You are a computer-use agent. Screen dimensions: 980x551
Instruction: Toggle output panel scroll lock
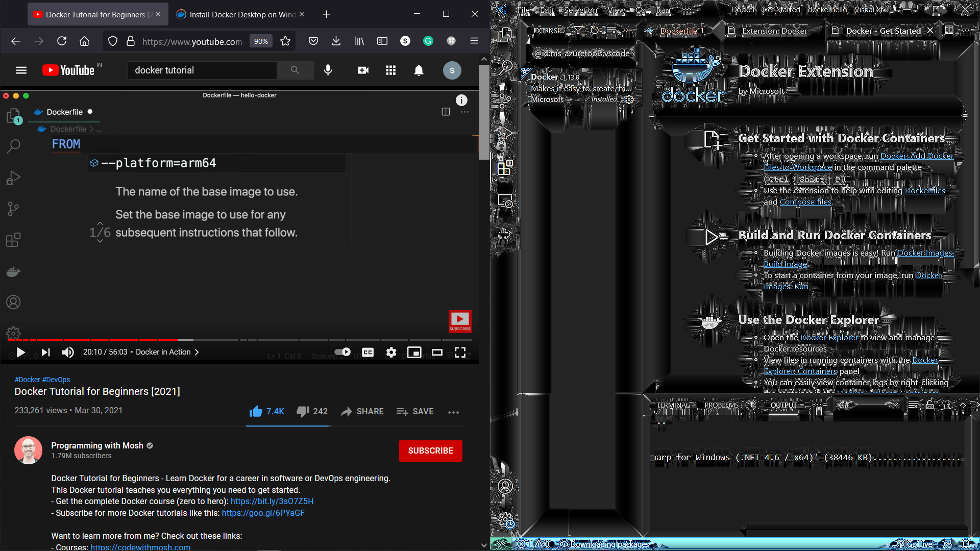coord(929,405)
